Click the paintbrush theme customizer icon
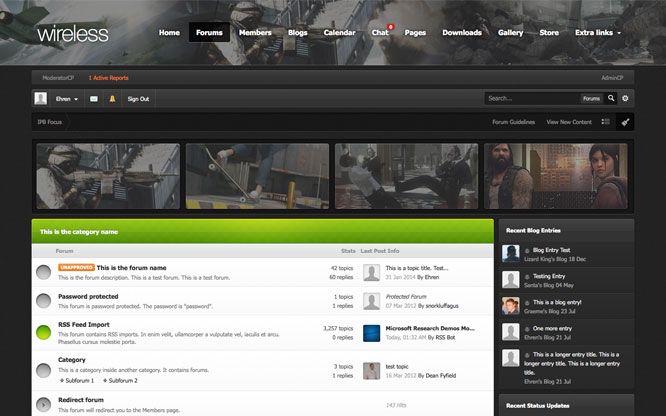This screenshot has width=666, height=416. [625, 122]
